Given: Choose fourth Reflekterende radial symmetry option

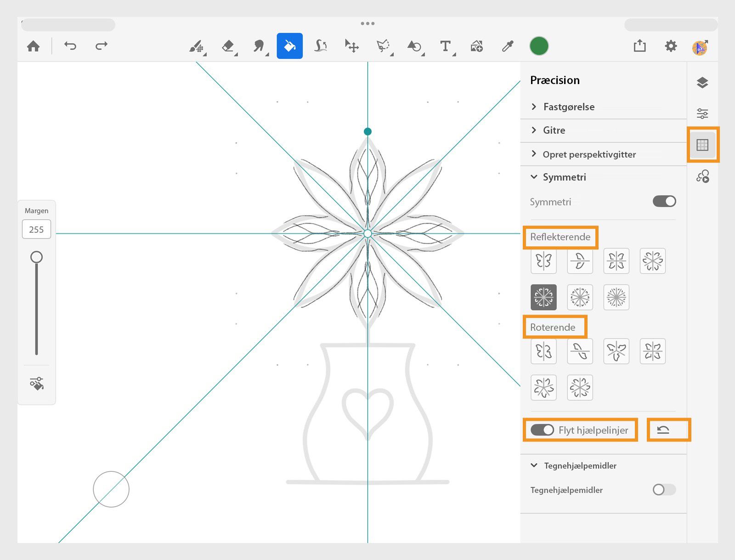Looking at the screenshot, I should (652, 261).
